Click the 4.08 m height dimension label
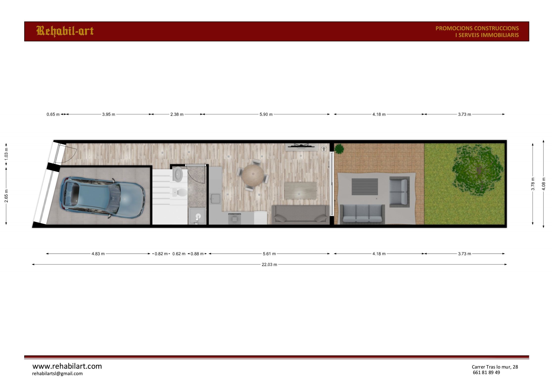The height and width of the screenshot is (392, 555). [543, 184]
